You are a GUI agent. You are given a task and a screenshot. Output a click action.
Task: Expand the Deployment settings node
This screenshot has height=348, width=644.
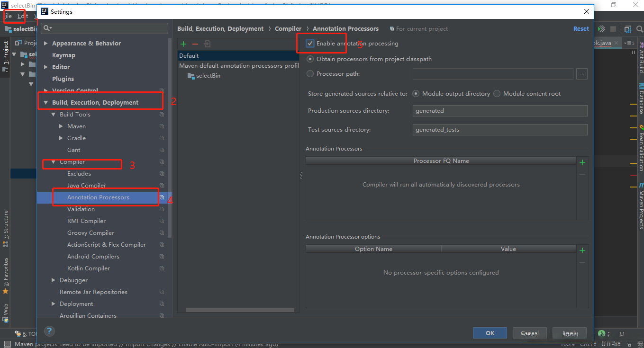coord(54,304)
